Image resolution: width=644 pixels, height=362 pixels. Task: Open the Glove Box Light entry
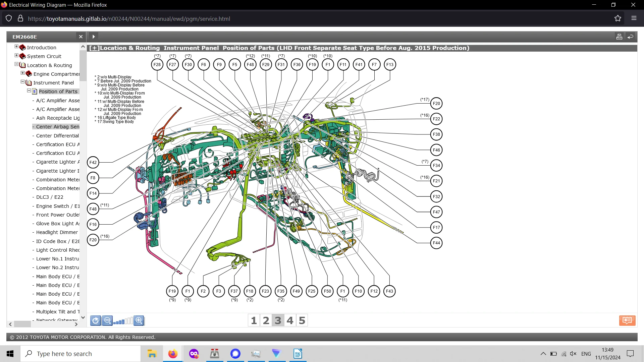[x=58, y=224]
